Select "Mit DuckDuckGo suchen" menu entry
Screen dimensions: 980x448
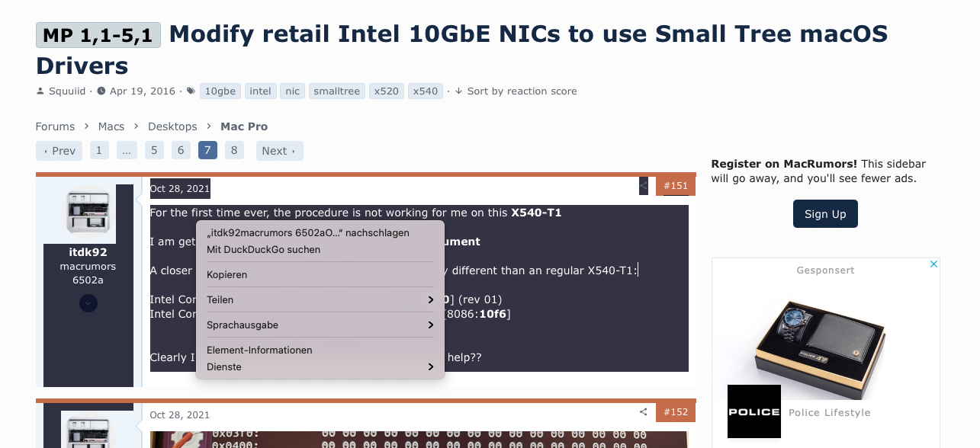320,249
